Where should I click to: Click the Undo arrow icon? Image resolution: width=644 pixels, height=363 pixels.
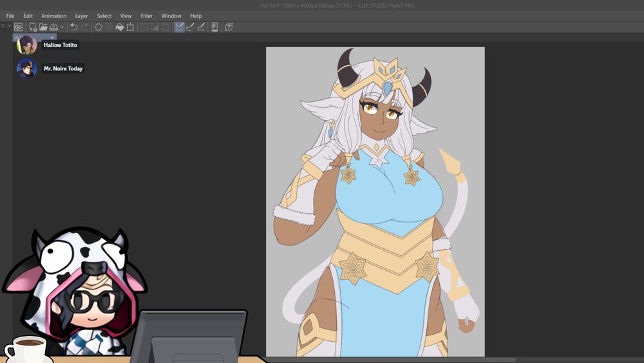tap(74, 27)
